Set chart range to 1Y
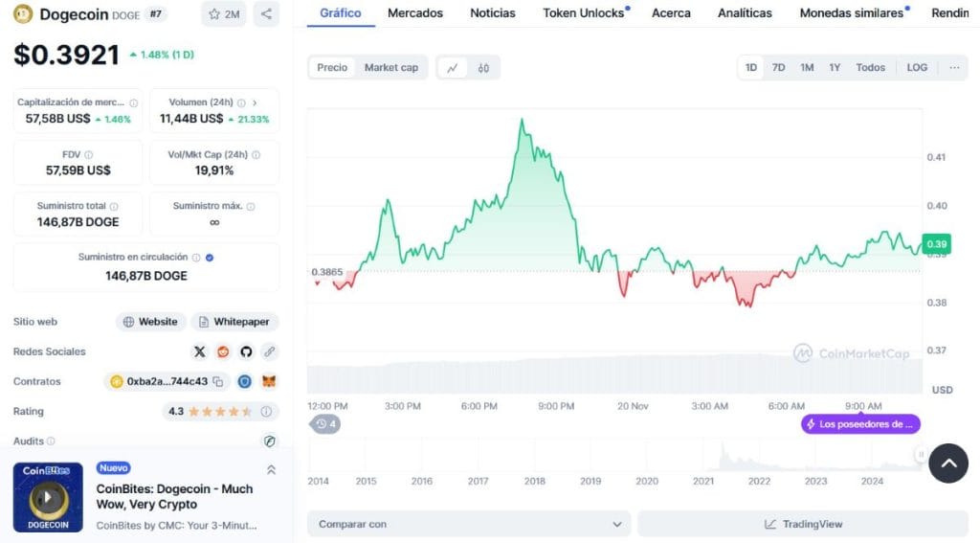 (x=835, y=68)
